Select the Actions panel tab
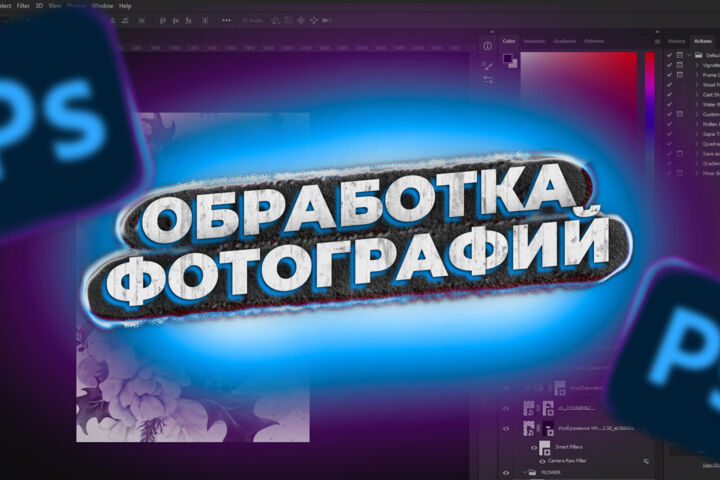The width and height of the screenshot is (720, 480). click(x=703, y=41)
